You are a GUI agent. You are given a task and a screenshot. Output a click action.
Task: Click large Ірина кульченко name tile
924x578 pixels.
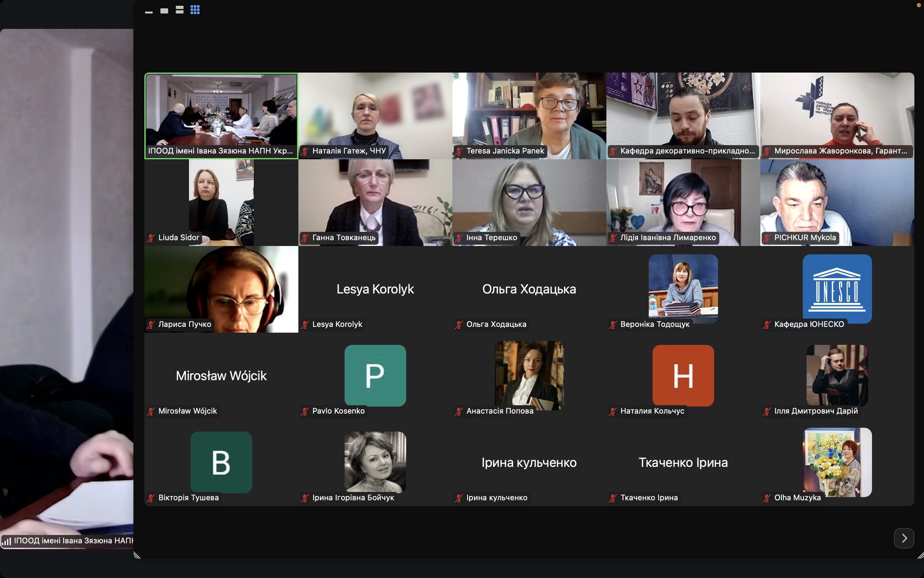tap(529, 462)
